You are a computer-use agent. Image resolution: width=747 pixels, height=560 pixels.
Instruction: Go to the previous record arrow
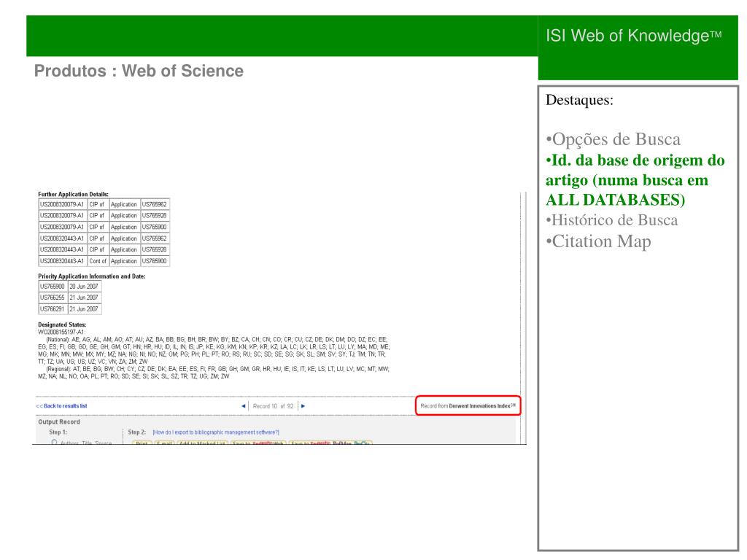pos(244,406)
